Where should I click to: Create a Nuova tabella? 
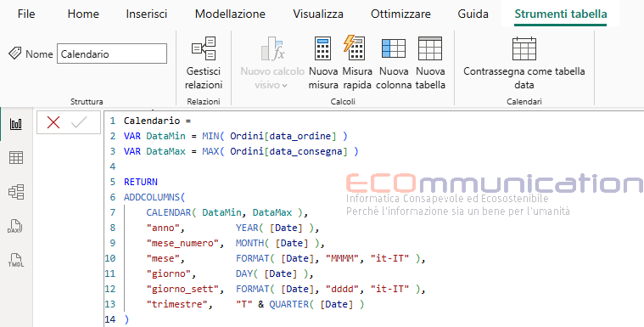point(430,63)
